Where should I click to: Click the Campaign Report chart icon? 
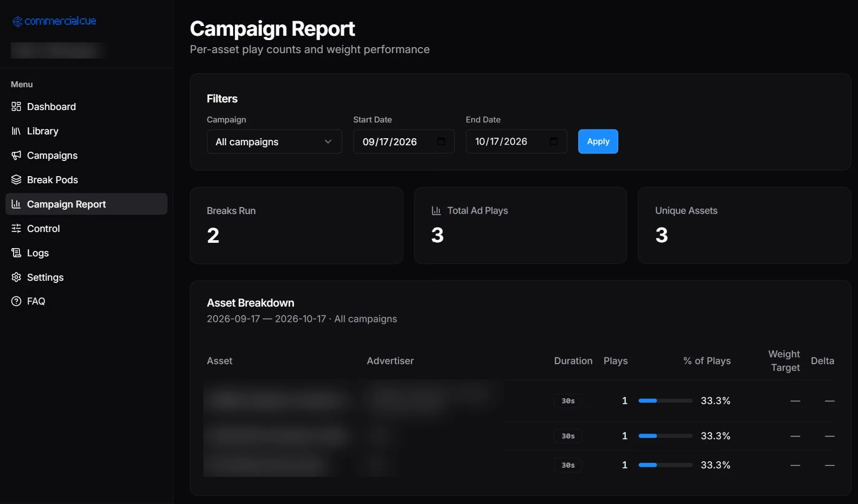pos(16,204)
